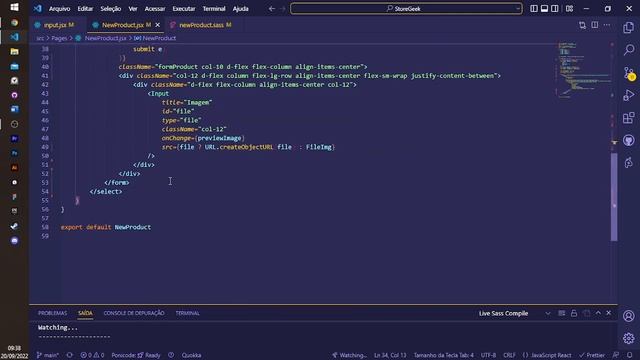The width and height of the screenshot is (640, 360).
Task: Open the Search view in the activity bar
Action: point(629,50)
